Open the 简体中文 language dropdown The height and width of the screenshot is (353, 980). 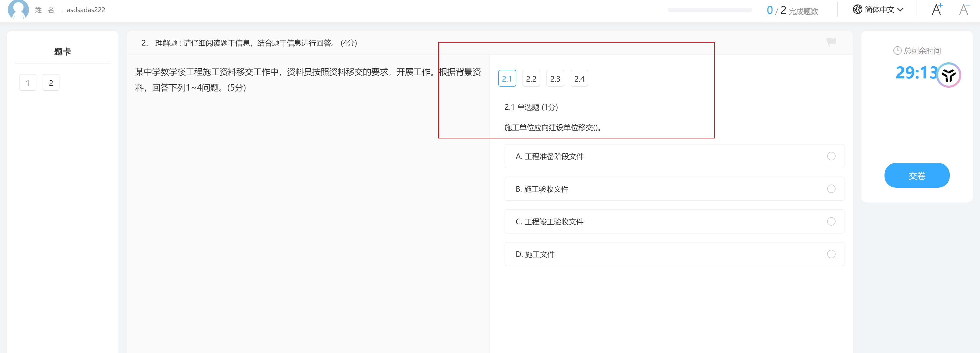(878, 9)
